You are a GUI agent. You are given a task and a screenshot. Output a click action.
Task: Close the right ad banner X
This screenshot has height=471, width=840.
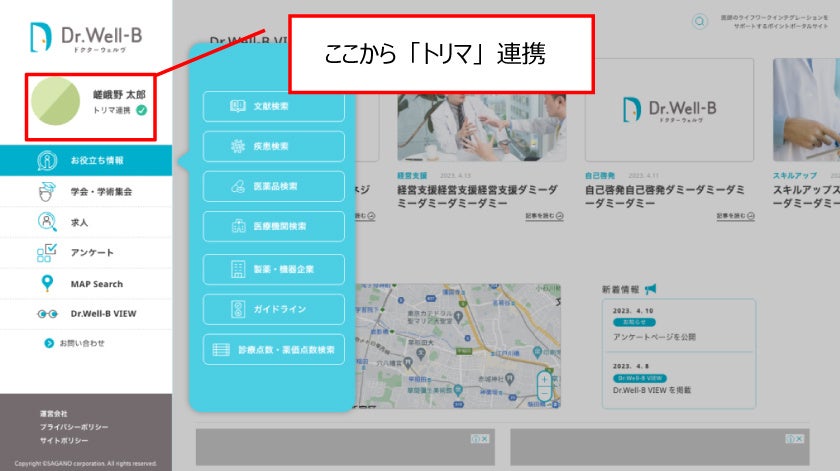799,439
